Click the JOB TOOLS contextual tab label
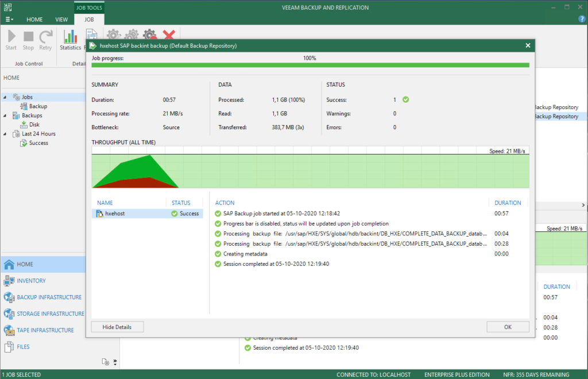The width and height of the screenshot is (588, 379). tap(89, 7)
